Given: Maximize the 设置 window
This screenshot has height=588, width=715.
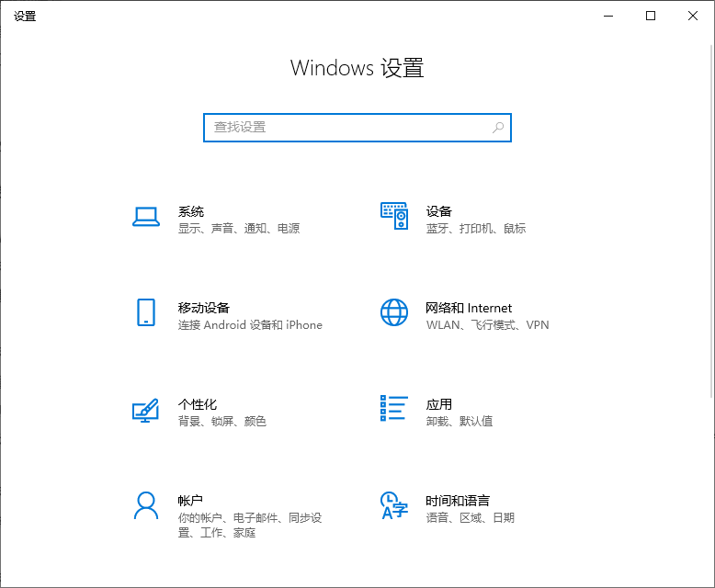Looking at the screenshot, I should (651, 16).
